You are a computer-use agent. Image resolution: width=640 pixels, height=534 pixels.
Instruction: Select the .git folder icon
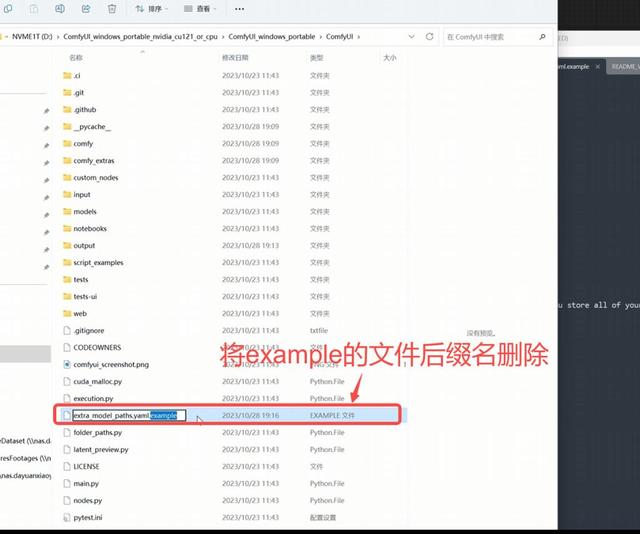[x=67, y=92]
